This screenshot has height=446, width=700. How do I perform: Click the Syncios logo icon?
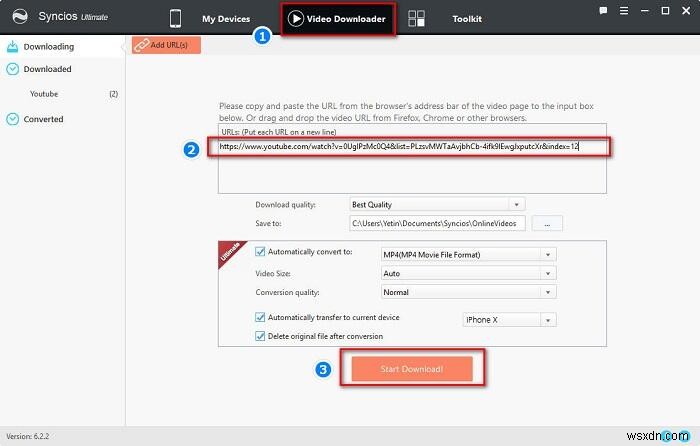click(x=20, y=17)
